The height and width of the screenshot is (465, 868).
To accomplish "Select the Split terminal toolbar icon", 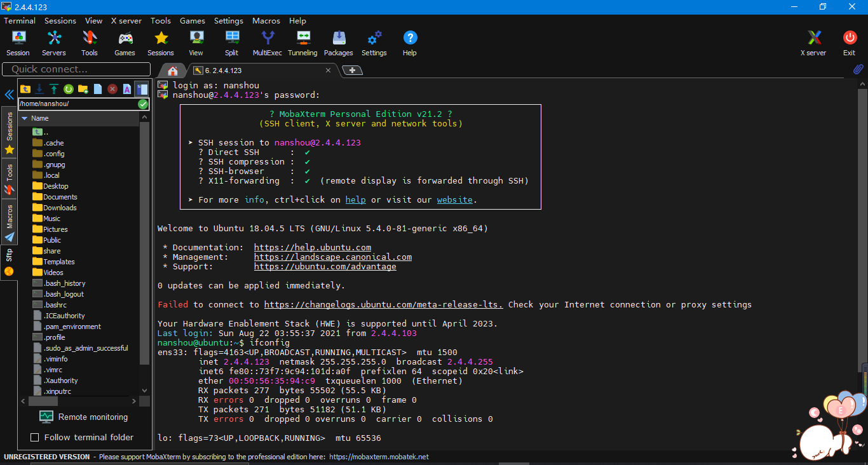I will (232, 43).
